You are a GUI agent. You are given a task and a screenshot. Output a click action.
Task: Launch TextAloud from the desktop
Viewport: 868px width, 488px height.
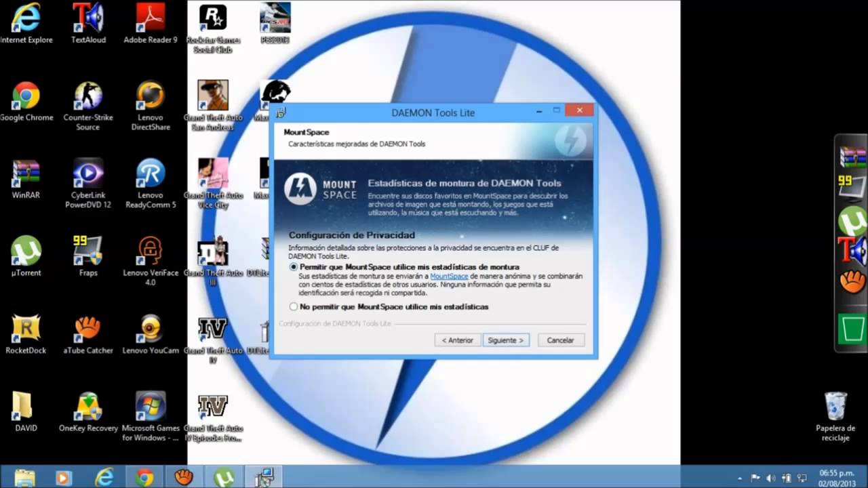[x=88, y=24]
